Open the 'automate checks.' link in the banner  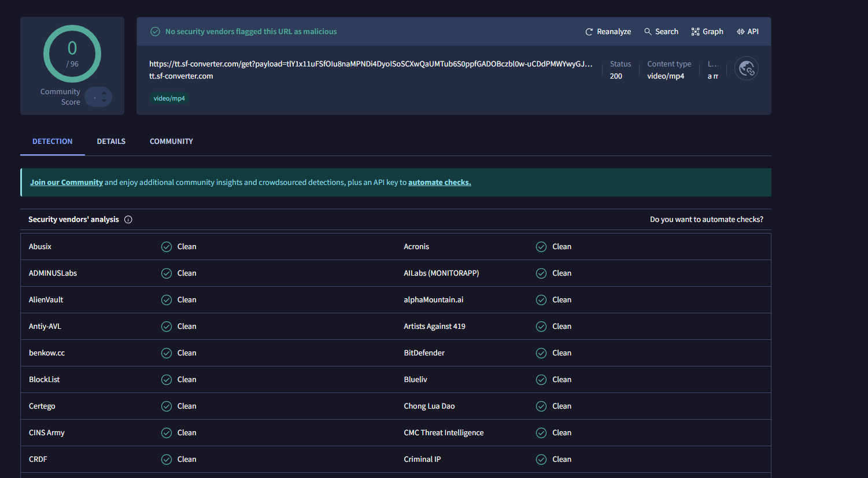[439, 183]
